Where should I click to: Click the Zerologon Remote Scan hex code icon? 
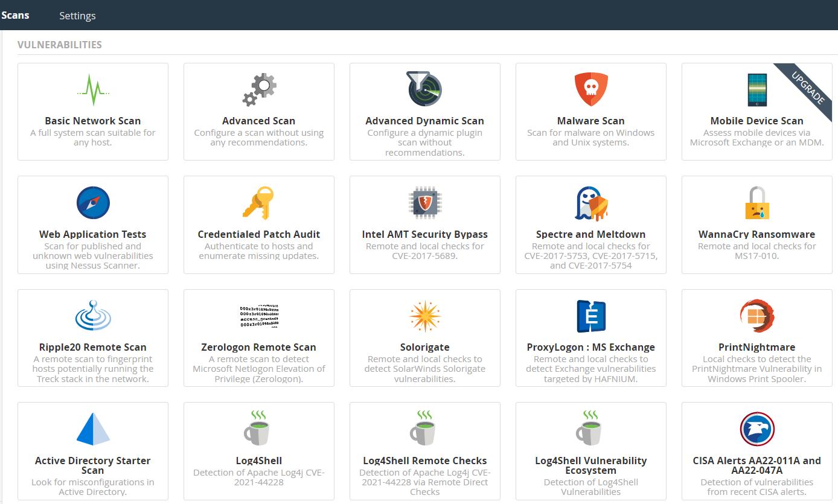[x=259, y=316]
